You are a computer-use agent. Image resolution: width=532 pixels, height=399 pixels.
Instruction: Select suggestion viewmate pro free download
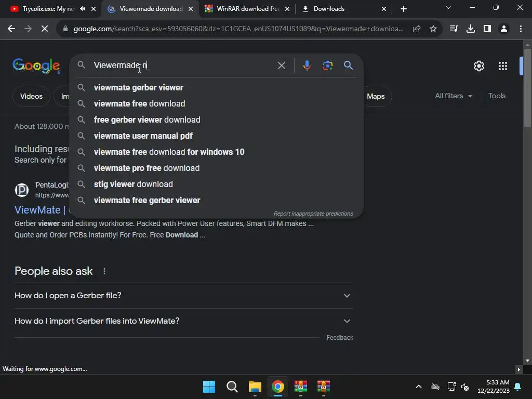tap(217, 168)
